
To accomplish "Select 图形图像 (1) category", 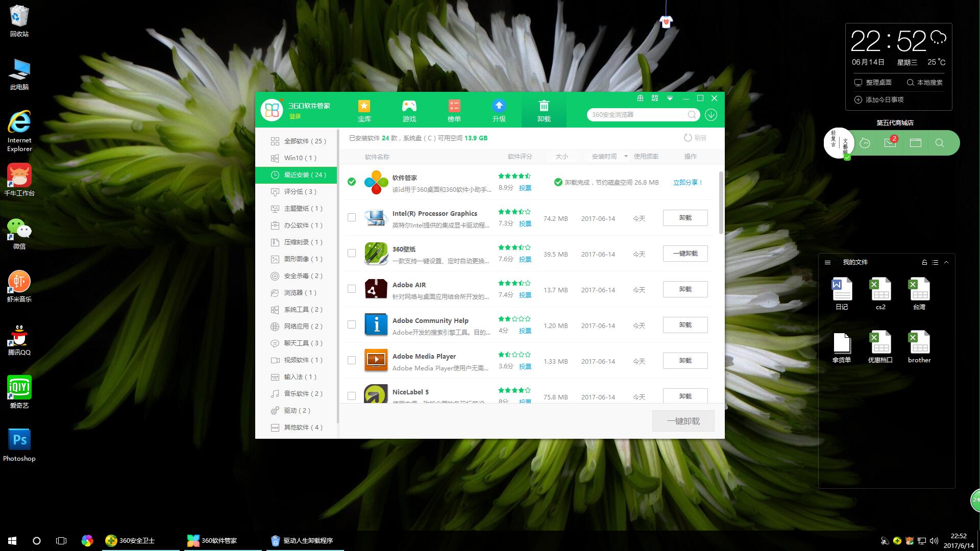I will [297, 259].
